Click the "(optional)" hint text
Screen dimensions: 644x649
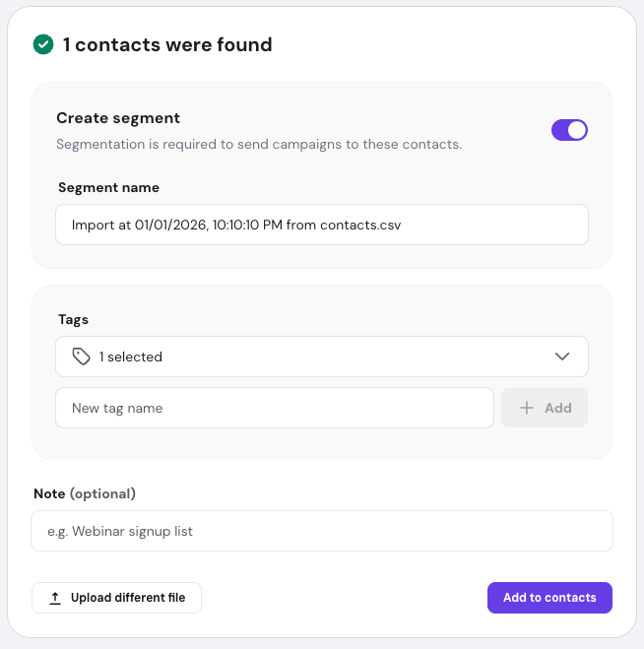pos(102,493)
